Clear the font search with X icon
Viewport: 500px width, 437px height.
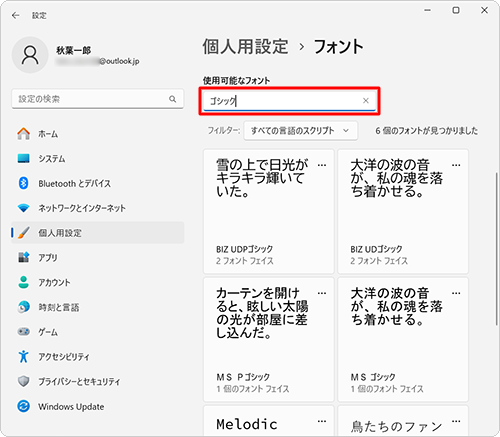366,101
